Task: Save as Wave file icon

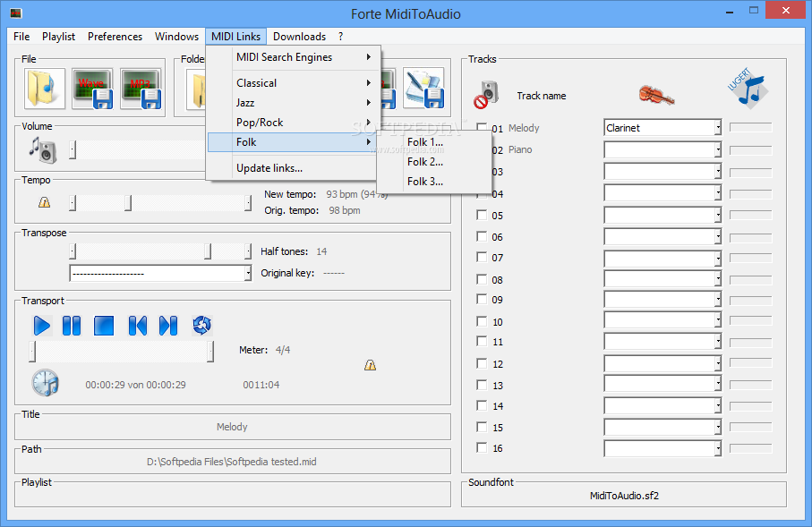Action: pos(93,89)
